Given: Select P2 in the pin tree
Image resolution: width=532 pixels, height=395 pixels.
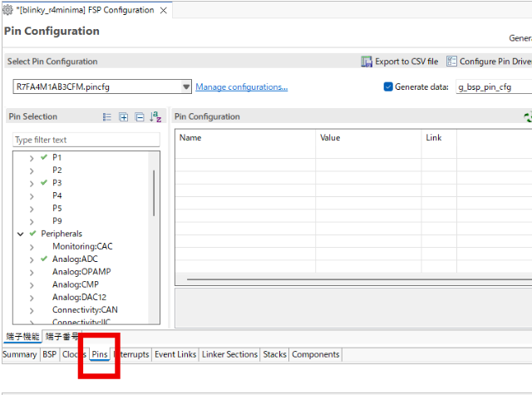Looking at the screenshot, I should [x=57, y=170].
